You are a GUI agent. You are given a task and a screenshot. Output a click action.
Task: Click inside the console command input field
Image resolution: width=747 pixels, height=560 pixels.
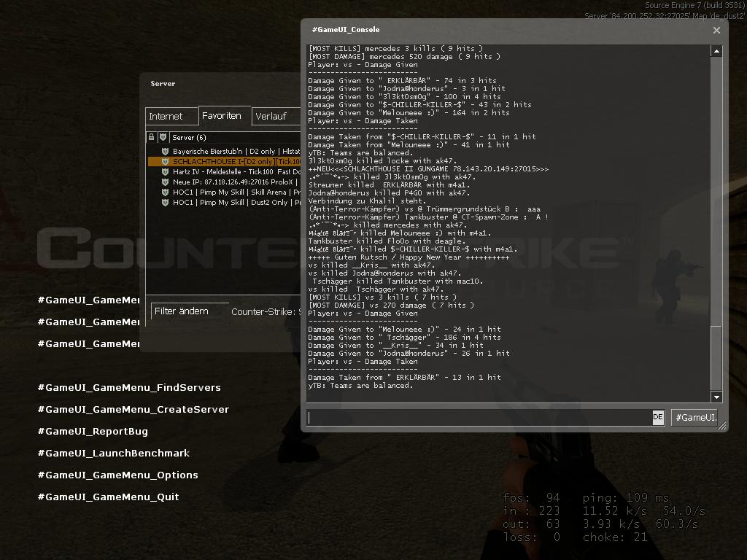click(x=478, y=418)
